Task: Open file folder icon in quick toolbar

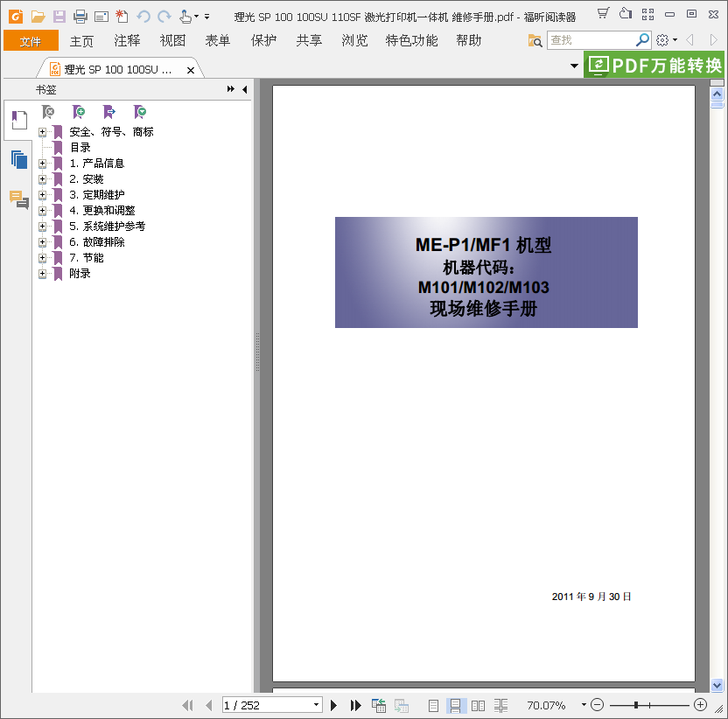Action: [38, 17]
